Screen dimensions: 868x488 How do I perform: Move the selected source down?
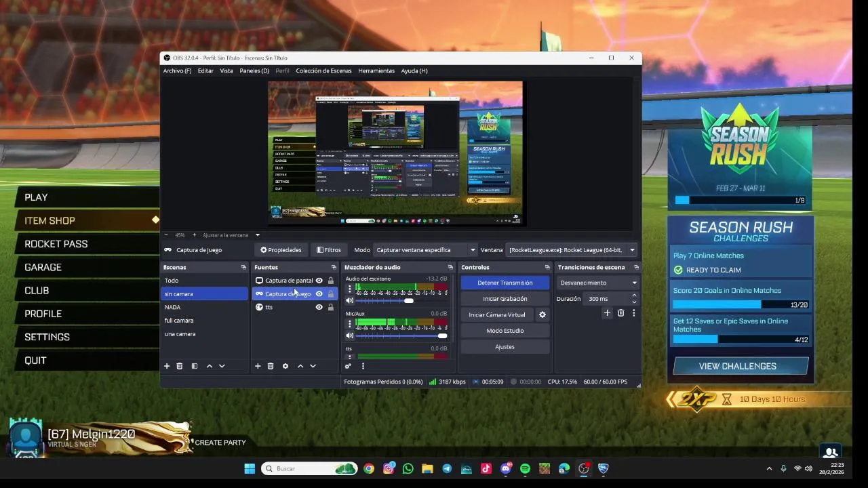point(313,366)
